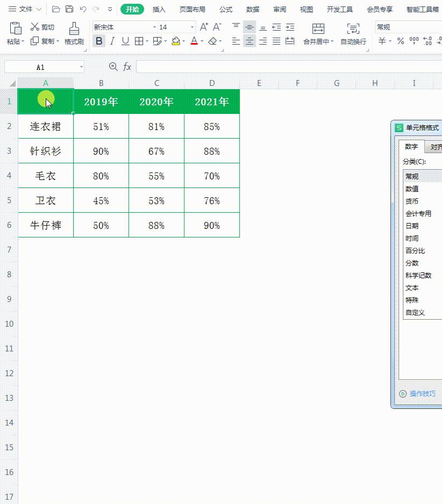This screenshot has height=504, width=442.
Task: Toggle italic formatting
Action: pos(112,41)
